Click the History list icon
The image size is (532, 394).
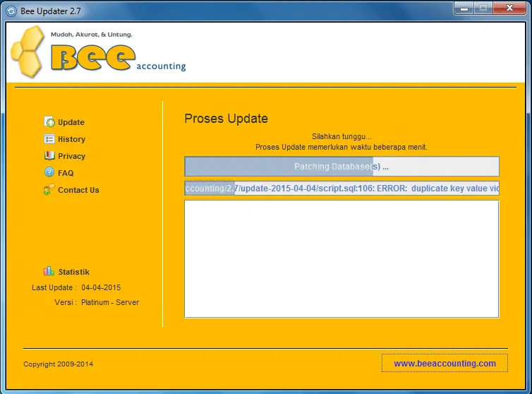[x=49, y=139]
